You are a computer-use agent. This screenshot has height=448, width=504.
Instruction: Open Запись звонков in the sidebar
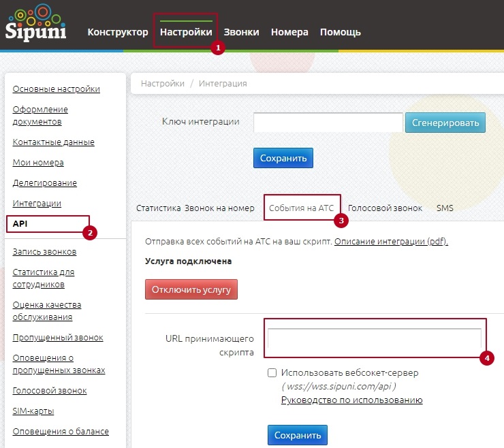pos(44,252)
